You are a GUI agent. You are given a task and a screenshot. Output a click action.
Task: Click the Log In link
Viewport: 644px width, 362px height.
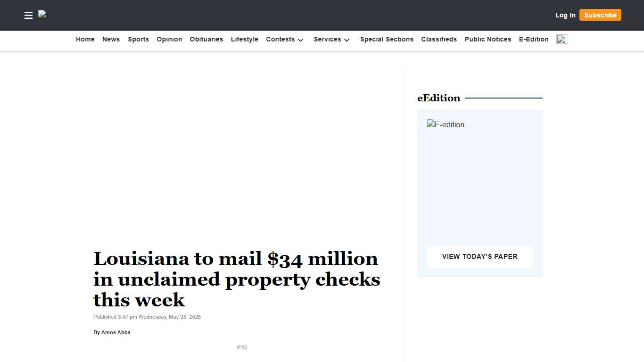(565, 15)
